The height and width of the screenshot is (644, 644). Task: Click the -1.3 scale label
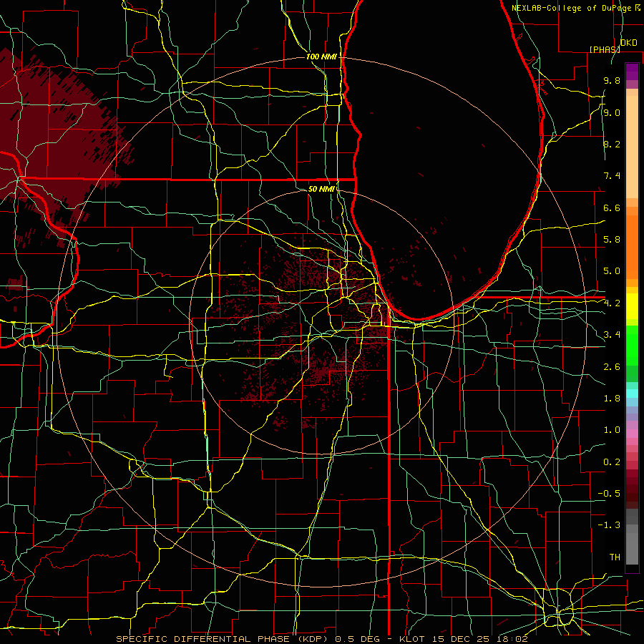[609, 525]
